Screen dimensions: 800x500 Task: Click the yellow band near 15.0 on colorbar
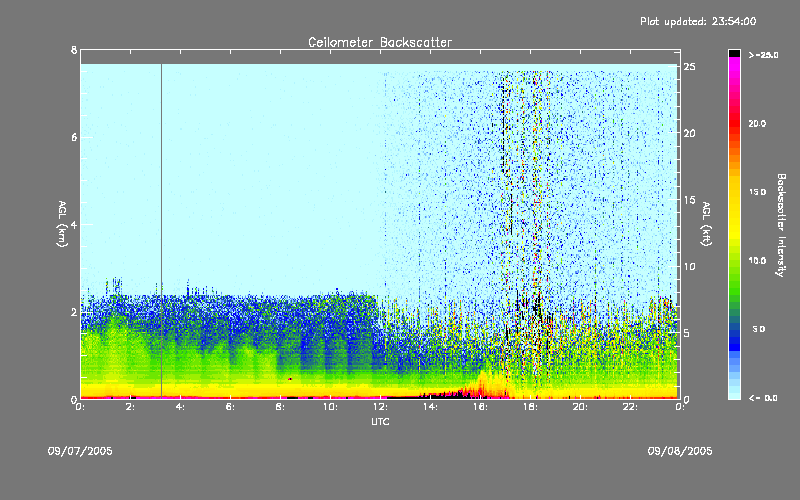(x=734, y=192)
